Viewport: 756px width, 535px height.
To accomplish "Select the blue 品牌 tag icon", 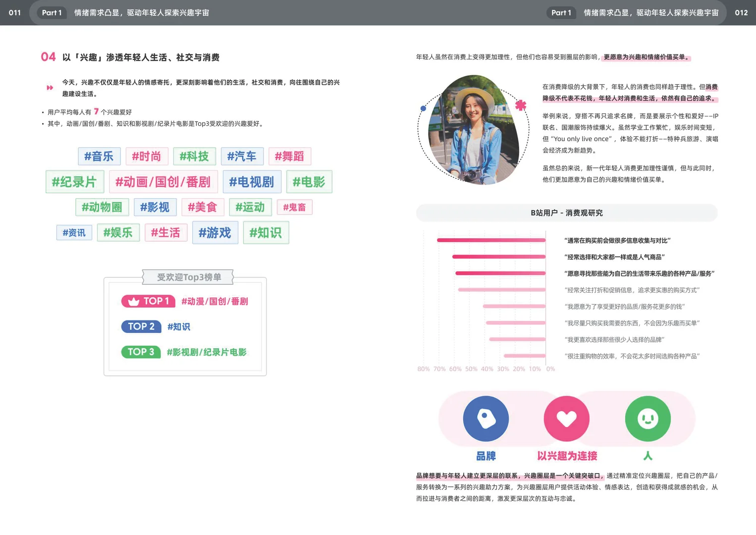I will [x=486, y=419].
